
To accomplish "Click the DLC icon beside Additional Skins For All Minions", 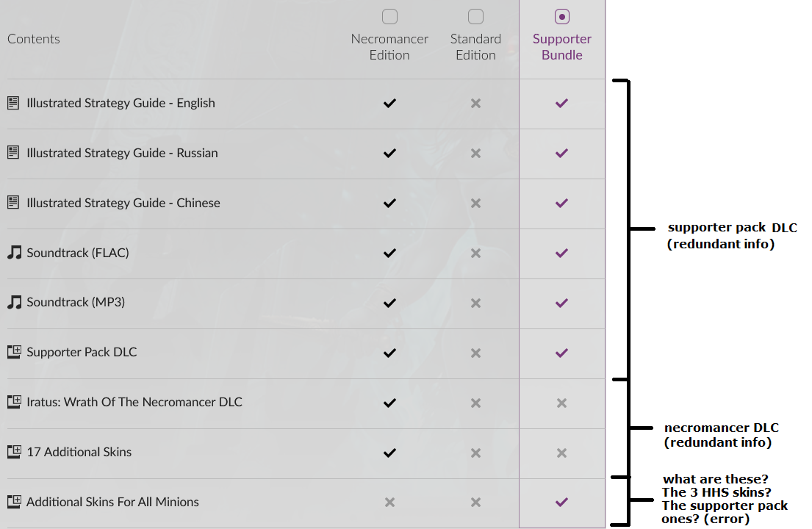I will [x=15, y=502].
